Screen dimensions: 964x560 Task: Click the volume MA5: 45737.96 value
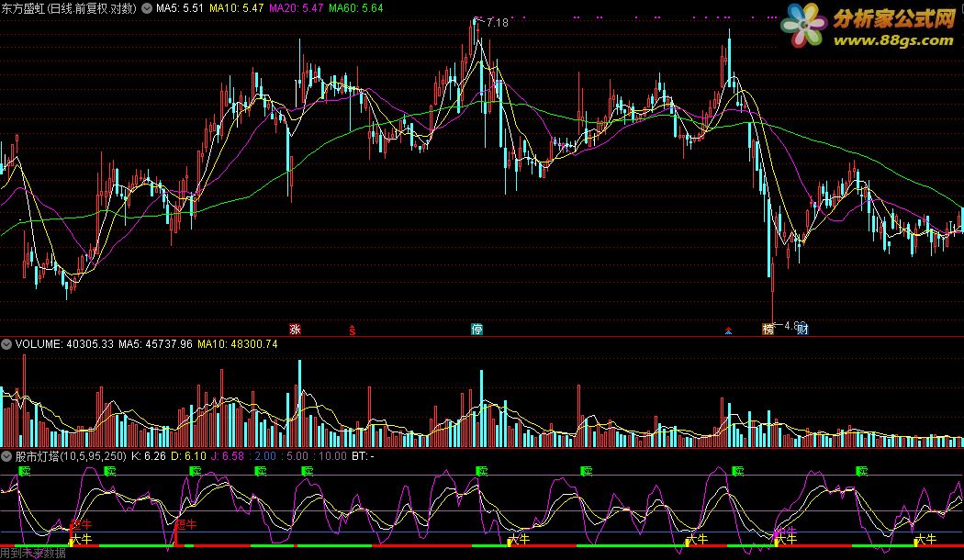[155, 344]
